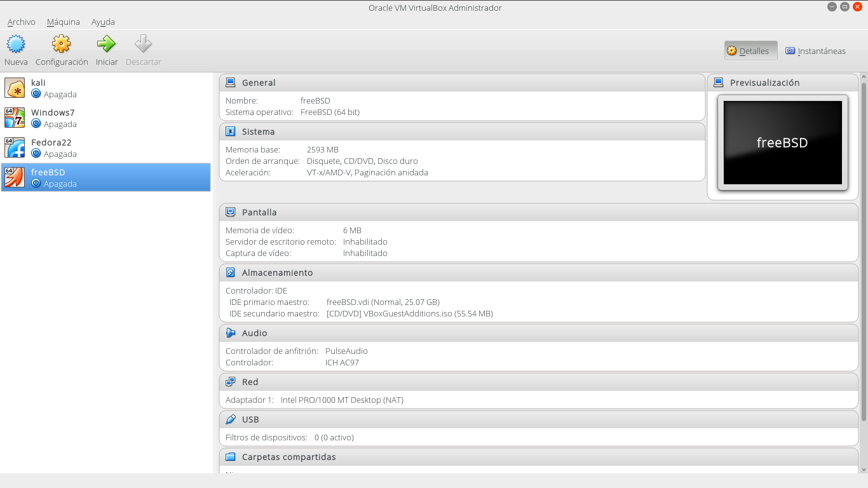Open the Carpetas compartidas header link
The height and width of the screenshot is (488, 868).
click(x=289, y=457)
